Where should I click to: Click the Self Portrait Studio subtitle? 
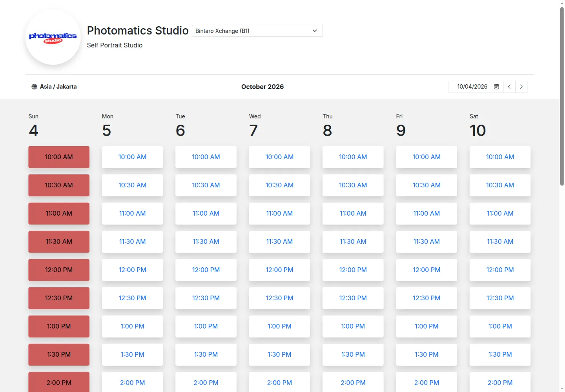(115, 45)
